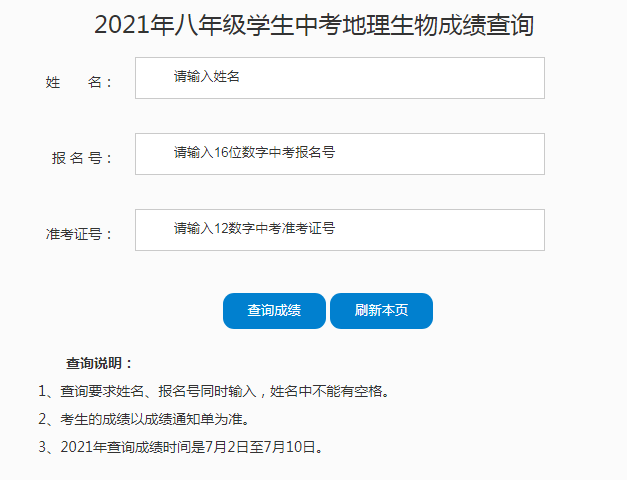Click the 姓名 label text
This screenshot has height=480, width=627.
[79, 83]
